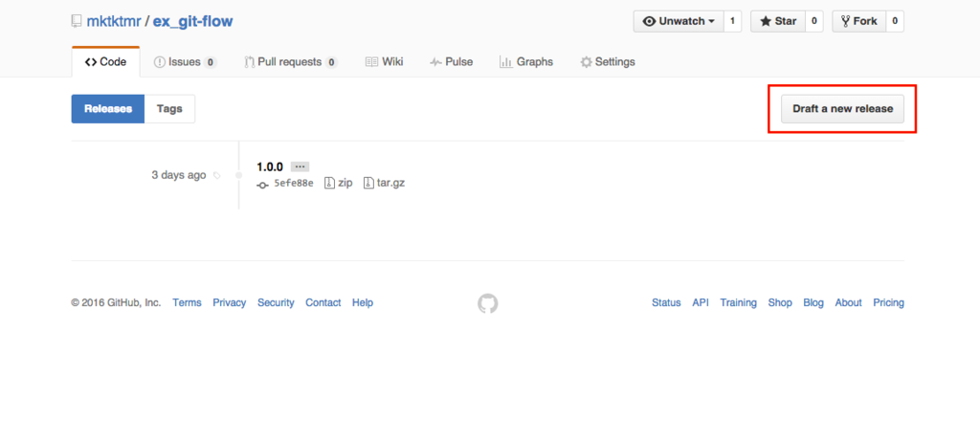Open the Security footer link
This screenshot has height=421, width=980.
(276, 302)
